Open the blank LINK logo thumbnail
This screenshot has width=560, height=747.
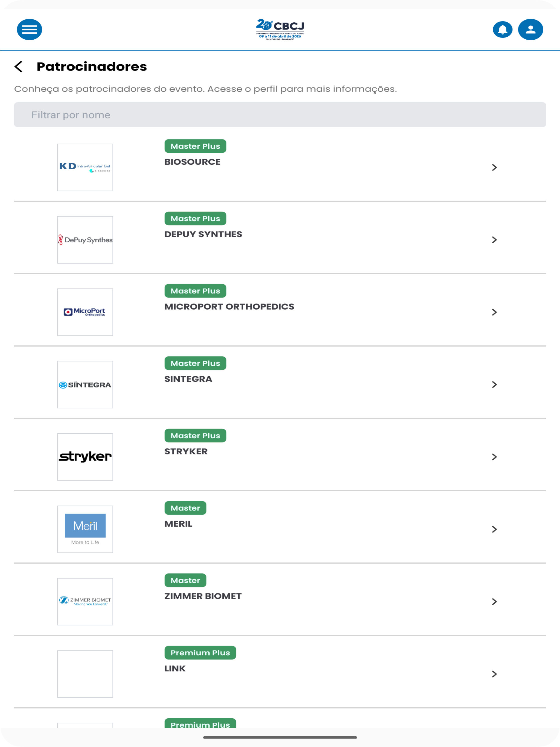pyautogui.click(x=85, y=674)
